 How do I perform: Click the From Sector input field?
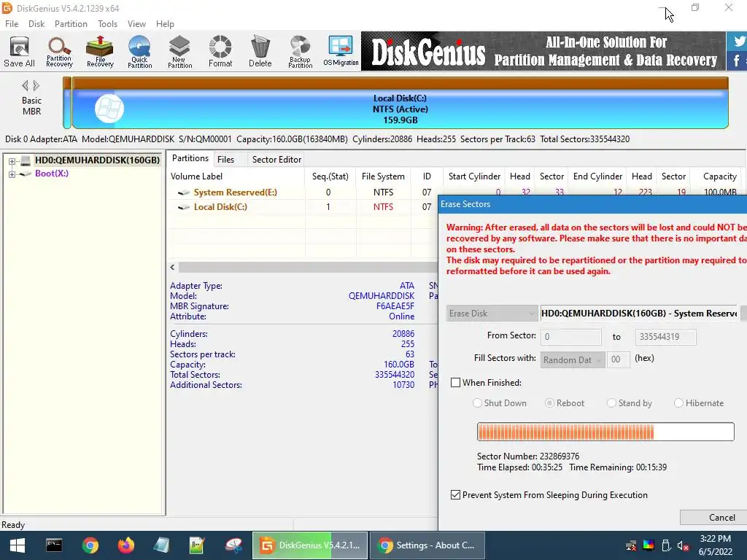click(570, 337)
